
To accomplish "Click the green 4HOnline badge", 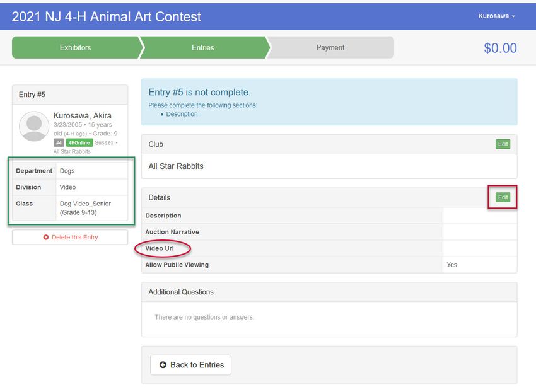I will click(79, 143).
